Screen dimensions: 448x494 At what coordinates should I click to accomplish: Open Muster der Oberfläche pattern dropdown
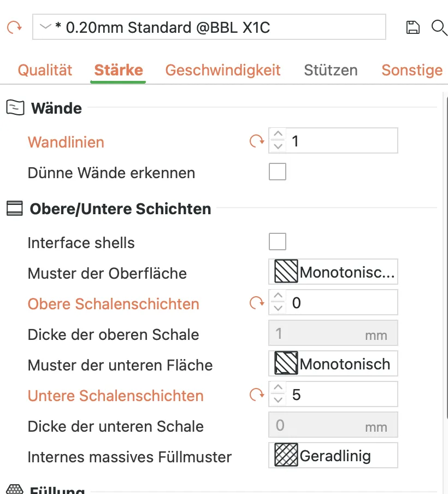tap(333, 272)
